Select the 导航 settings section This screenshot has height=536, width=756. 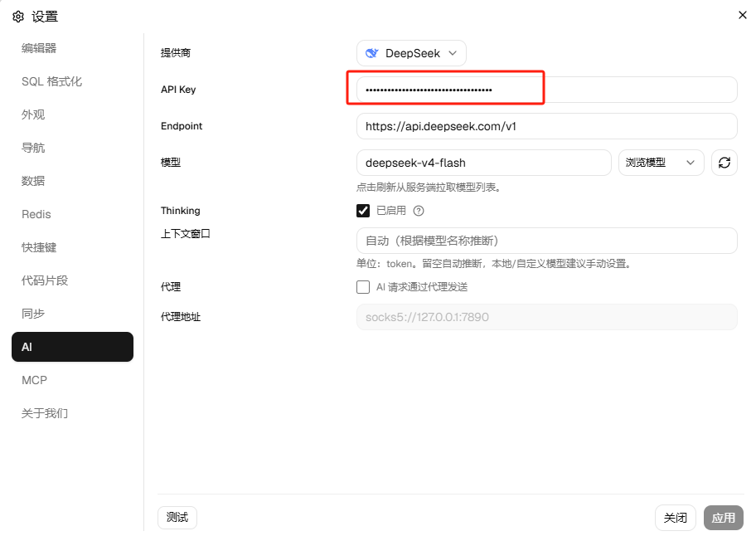click(x=72, y=149)
